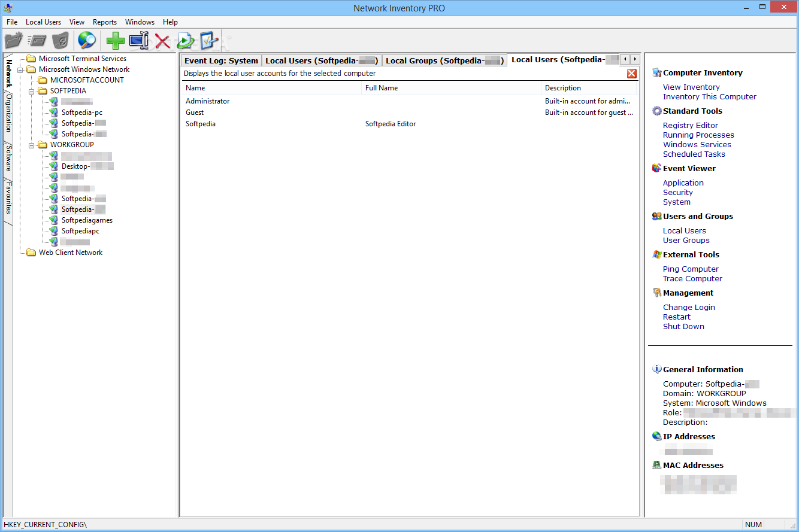Collapse the WORKGROUP domain node
The height and width of the screenshot is (532, 799).
[31, 145]
